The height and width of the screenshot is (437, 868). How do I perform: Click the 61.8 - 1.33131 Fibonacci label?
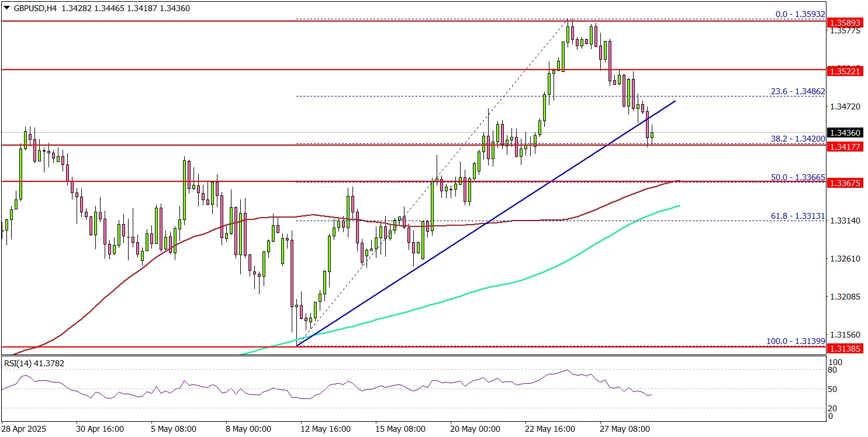(799, 215)
